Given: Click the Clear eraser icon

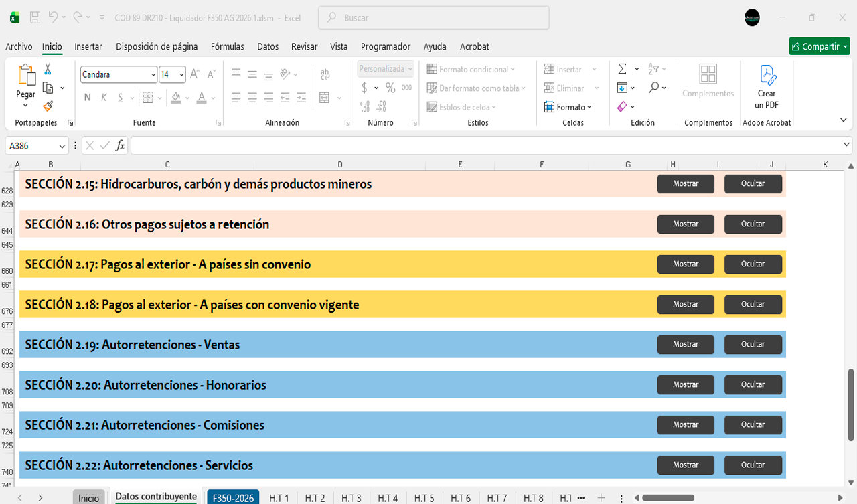Looking at the screenshot, I should tap(622, 107).
